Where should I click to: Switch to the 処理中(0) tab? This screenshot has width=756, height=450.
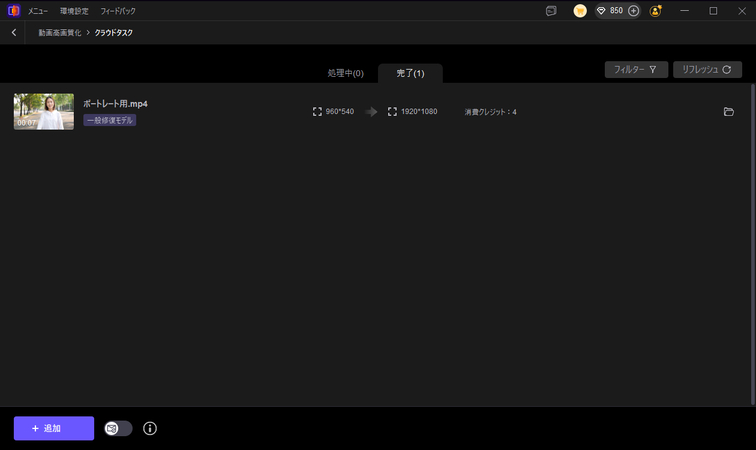pyautogui.click(x=345, y=74)
